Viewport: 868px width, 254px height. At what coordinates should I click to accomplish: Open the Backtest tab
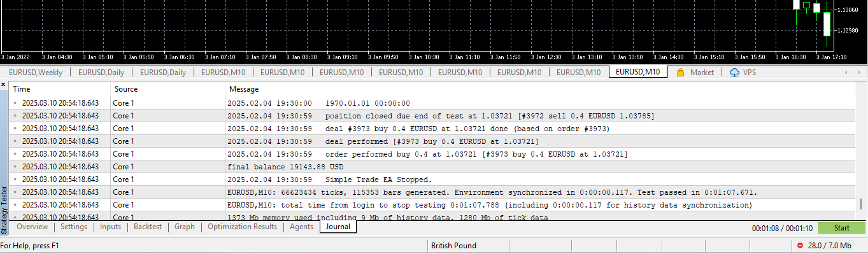coord(148,227)
